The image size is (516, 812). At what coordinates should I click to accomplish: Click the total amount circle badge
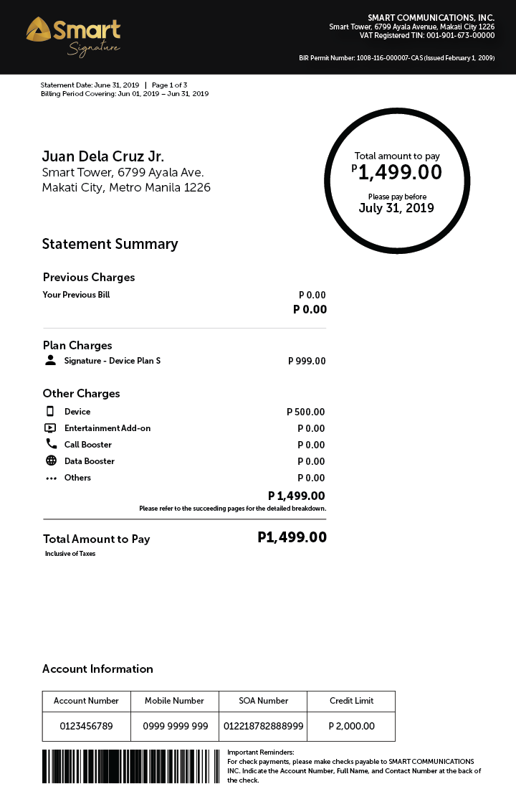(x=397, y=181)
